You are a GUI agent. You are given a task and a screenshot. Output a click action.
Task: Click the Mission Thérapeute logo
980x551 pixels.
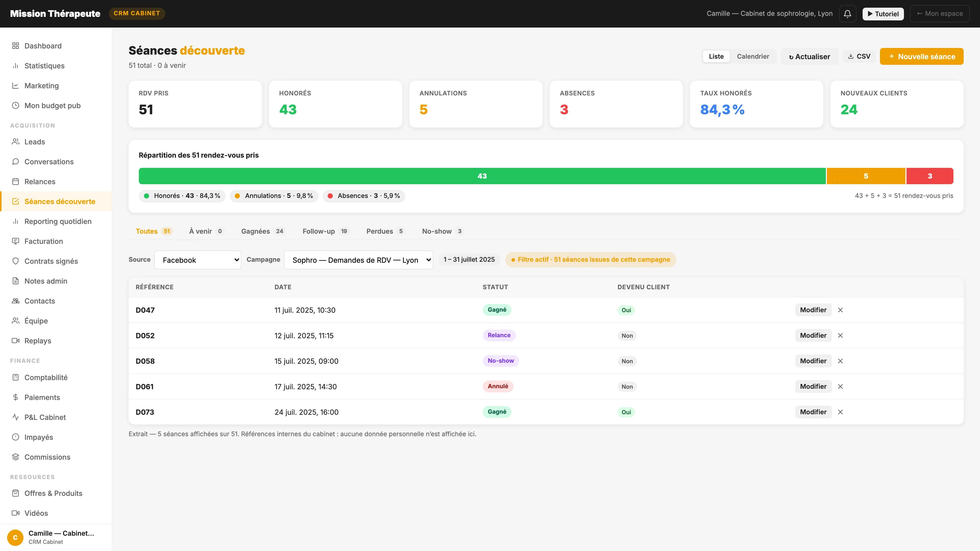tap(55, 13)
